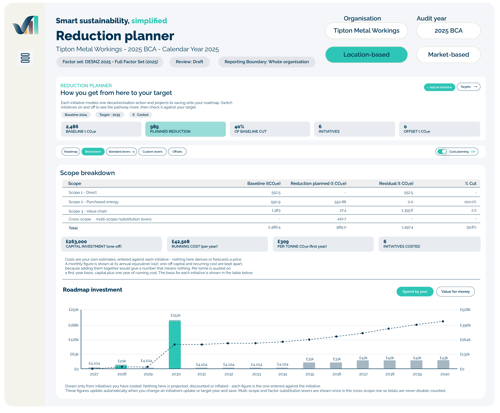Click Add an initiative button
Viewport: 500px width, 413px height.
tap(439, 87)
